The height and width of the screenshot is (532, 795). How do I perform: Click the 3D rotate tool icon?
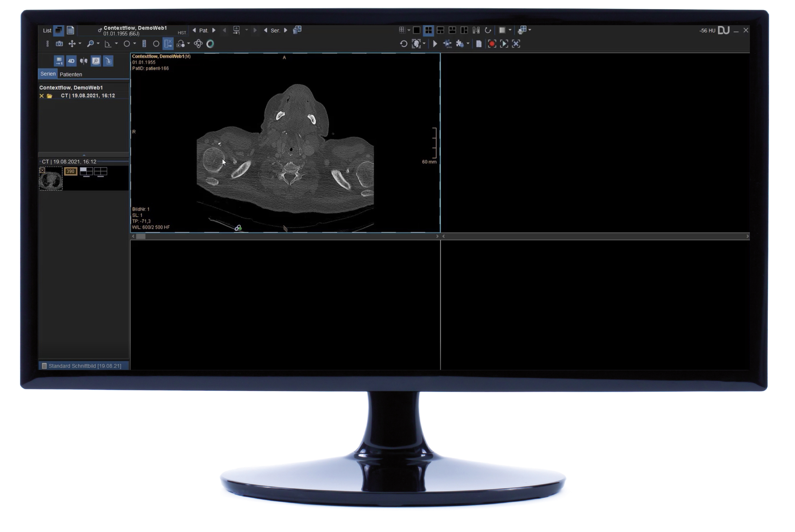(x=198, y=44)
